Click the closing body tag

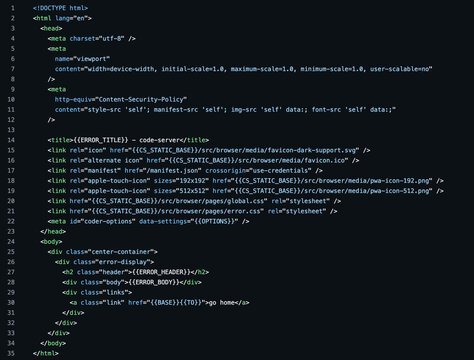pos(53,343)
